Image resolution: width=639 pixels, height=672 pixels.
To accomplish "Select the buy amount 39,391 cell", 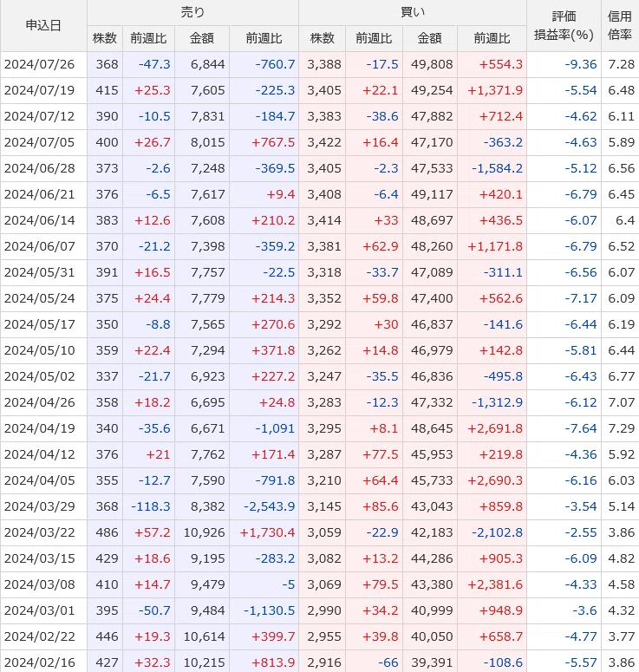I will tap(430, 662).
